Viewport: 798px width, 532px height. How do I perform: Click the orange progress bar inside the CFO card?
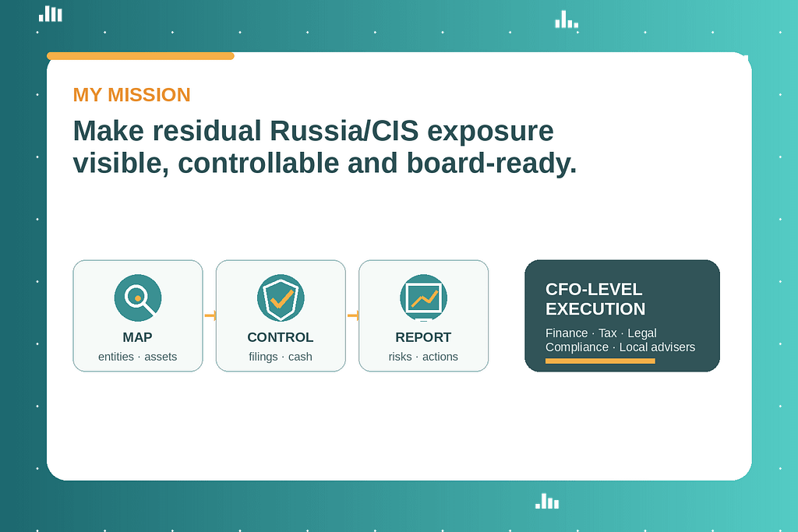point(600,361)
